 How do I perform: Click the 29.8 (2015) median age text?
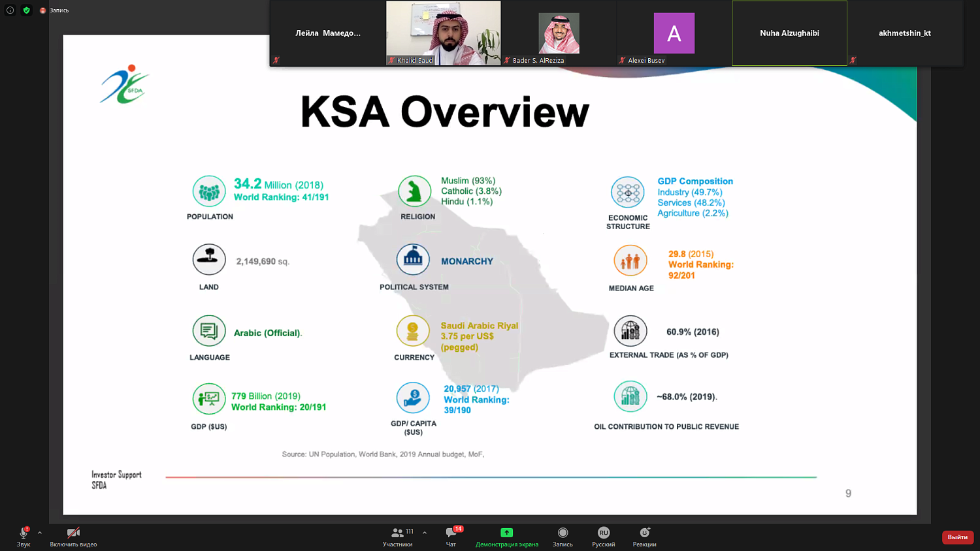click(691, 255)
